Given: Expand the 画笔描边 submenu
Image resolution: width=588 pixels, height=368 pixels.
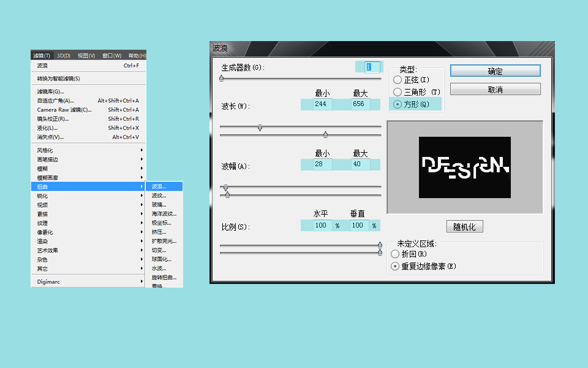Looking at the screenshot, I should point(88,159).
